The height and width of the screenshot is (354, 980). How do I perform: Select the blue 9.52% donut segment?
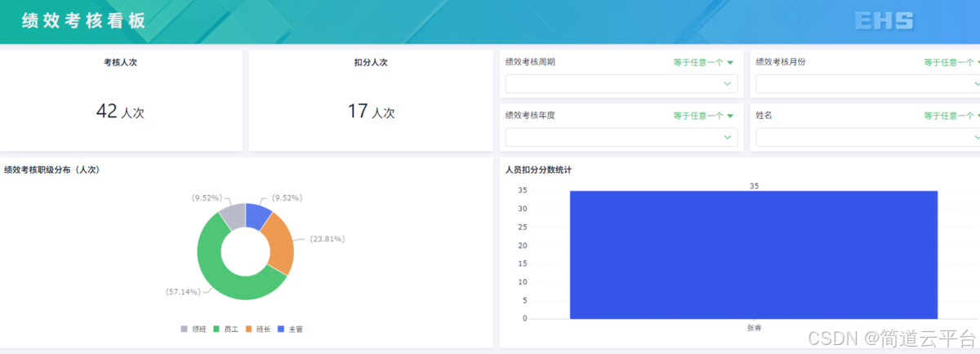pos(259,215)
